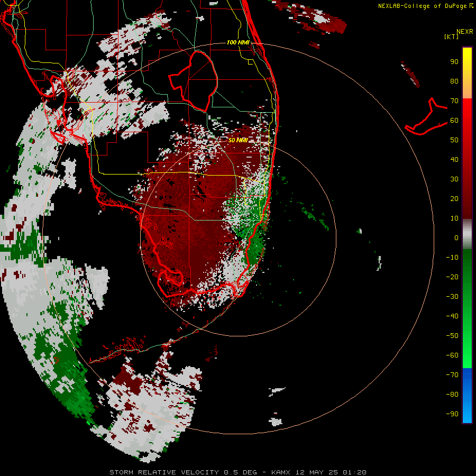Pick the 50 knot scale label
The height and width of the screenshot is (476, 476).
(454, 140)
